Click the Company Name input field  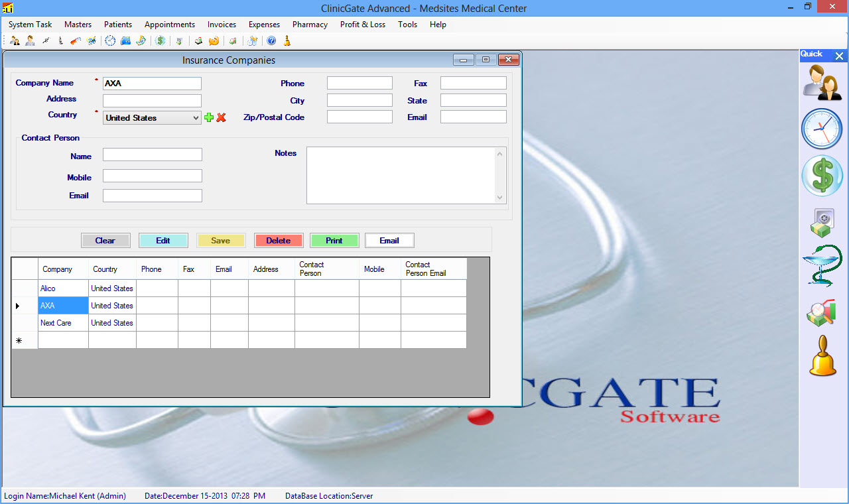tap(152, 84)
